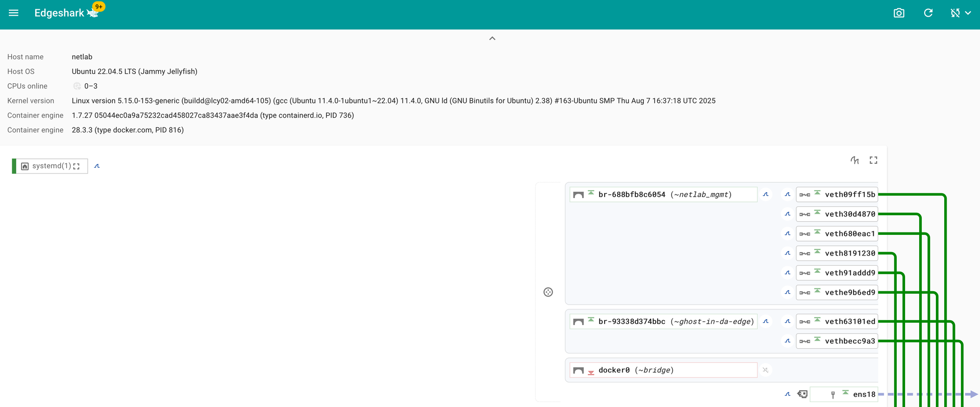Image resolution: width=980 pixels, height=407 pixels.
Task: Click fullscreen icon at namespace box top-right
Action: [873, 160]
